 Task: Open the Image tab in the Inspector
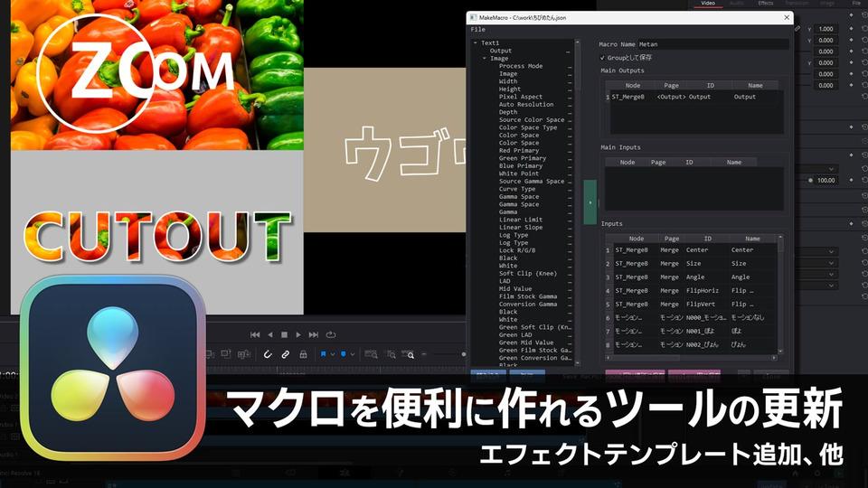[827, 4]
